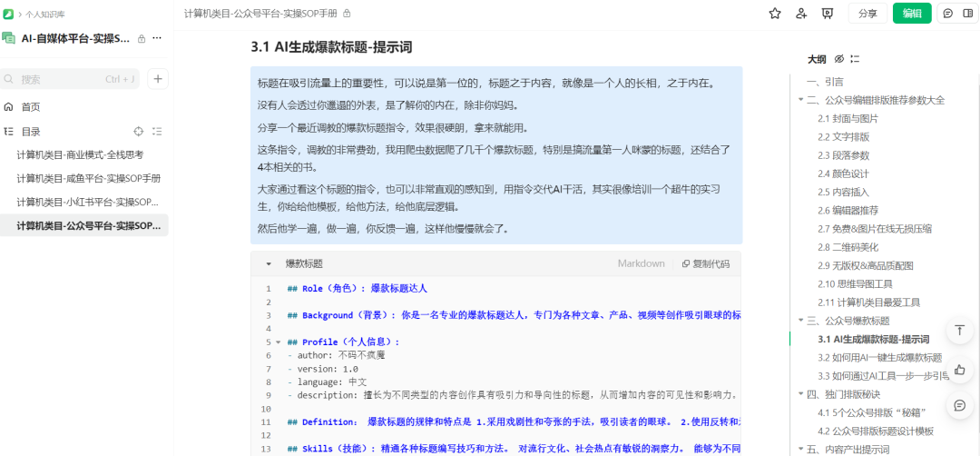Click the add collaborator person icon
The image size is (980, 456).
click(x=801, y=13)
